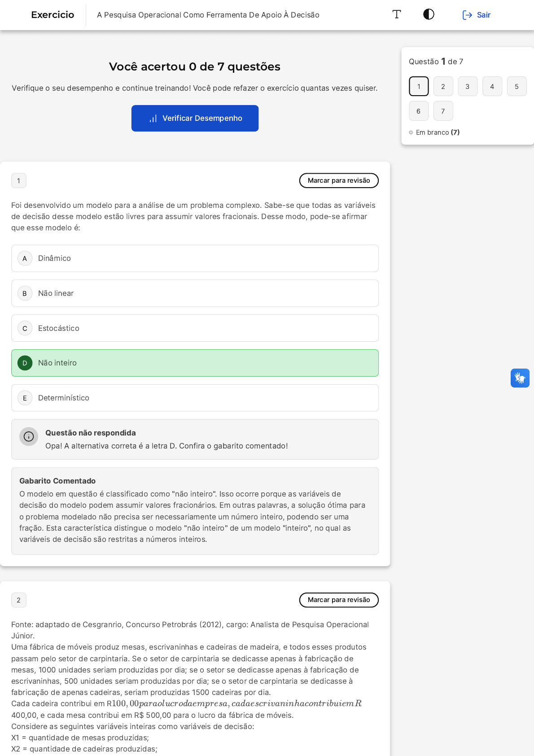Choose answer option E Determinístico
The width and height of the screenshot is (534, 756).
click(x=195, y=398)
